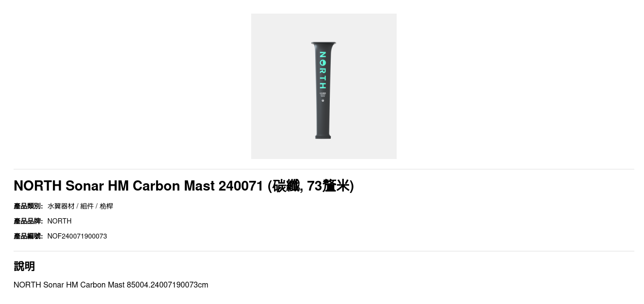Select the 水翼器材 category text
The height and width of the screenshot is (304, 644).
[61, 206]
